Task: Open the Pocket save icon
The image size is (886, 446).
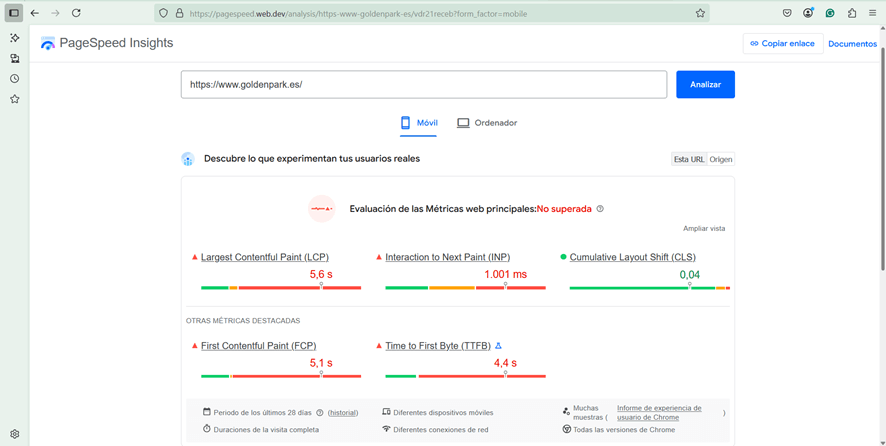Action: tap(787, 14)
